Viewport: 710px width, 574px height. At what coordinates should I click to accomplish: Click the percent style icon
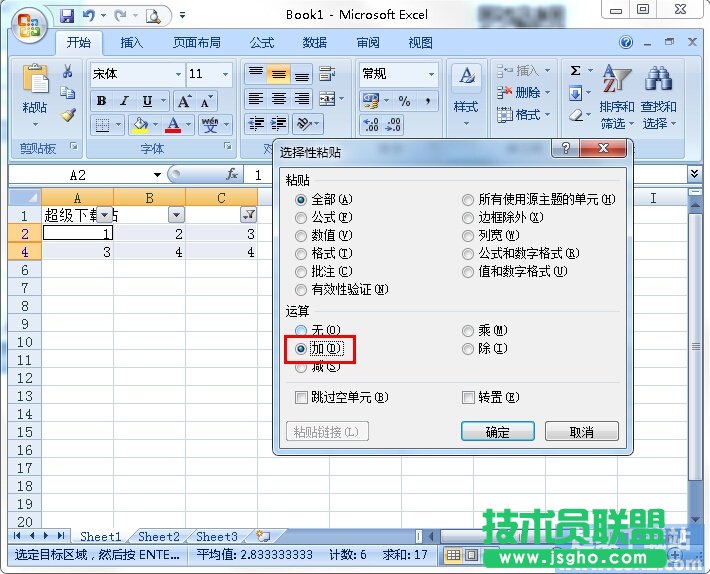404,101
